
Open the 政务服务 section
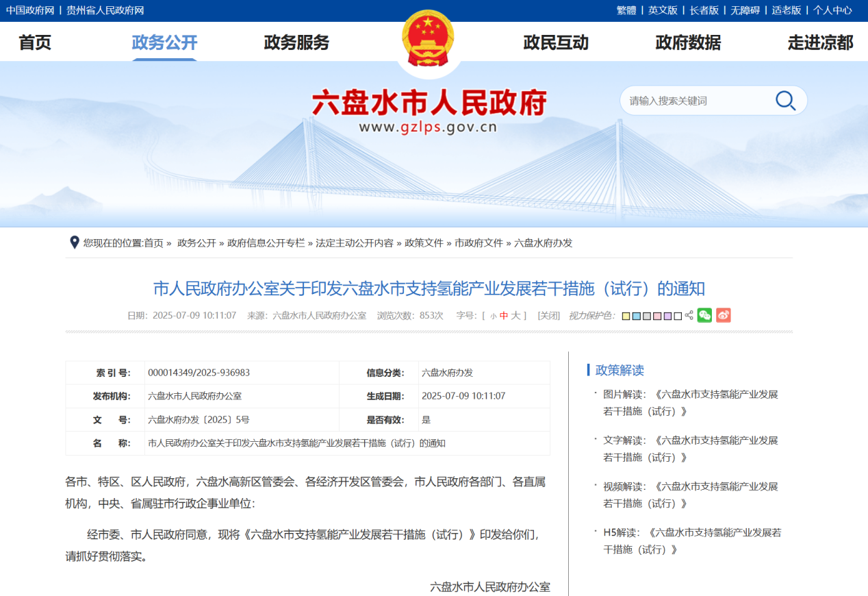[x=296, y=42]
